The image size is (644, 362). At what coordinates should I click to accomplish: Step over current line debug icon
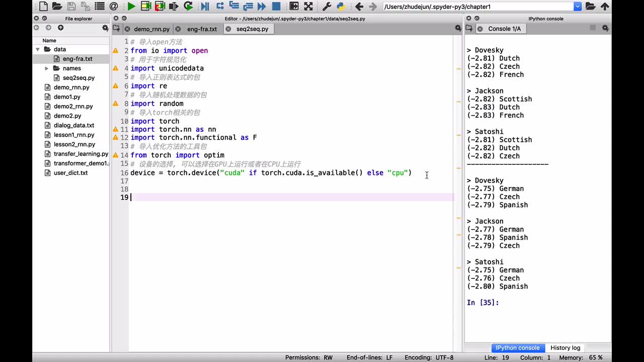click(x=220, y=7)
